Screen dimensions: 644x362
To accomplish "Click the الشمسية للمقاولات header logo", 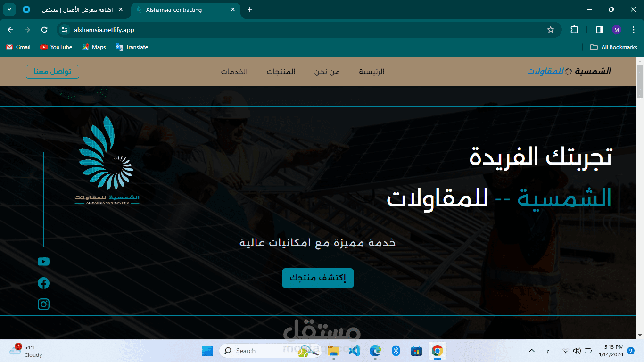I will 569,71.
